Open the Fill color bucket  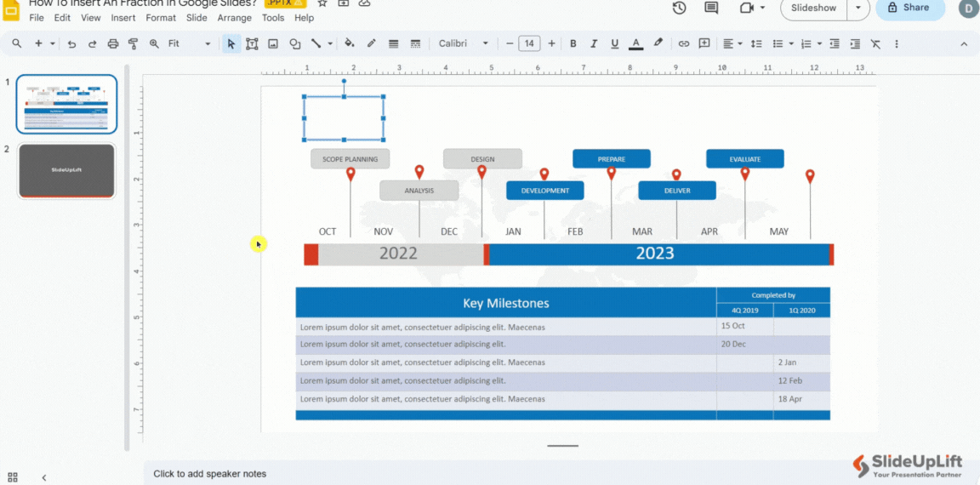point(350,43)
